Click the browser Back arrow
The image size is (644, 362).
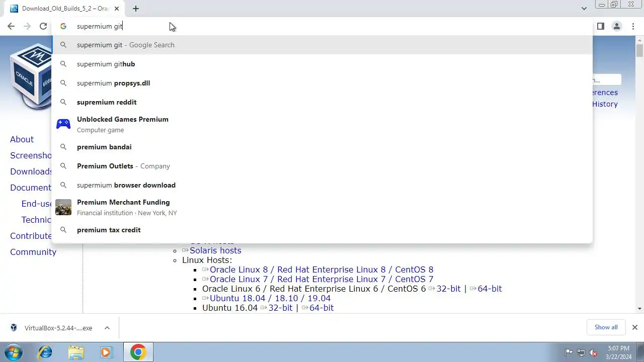[x=11, y=26]
